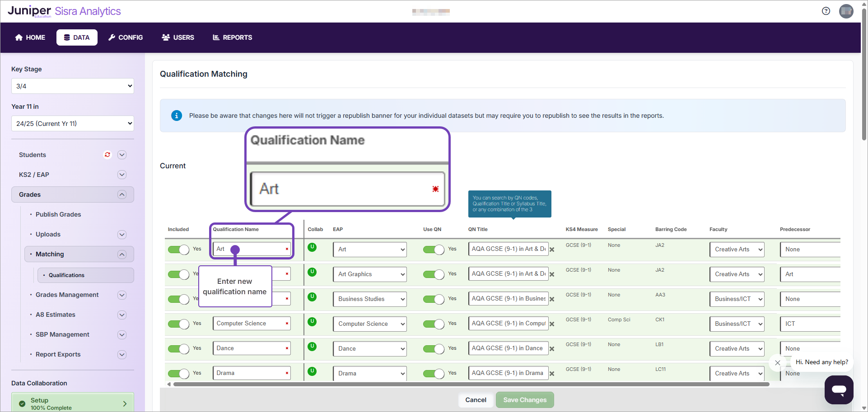Select Publish Grades in the sidebar

58,214
